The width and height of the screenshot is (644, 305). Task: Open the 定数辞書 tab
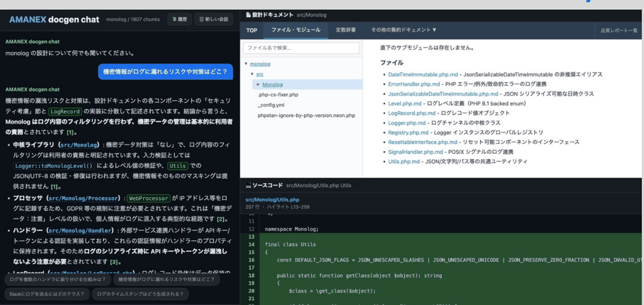coord(346,30)
